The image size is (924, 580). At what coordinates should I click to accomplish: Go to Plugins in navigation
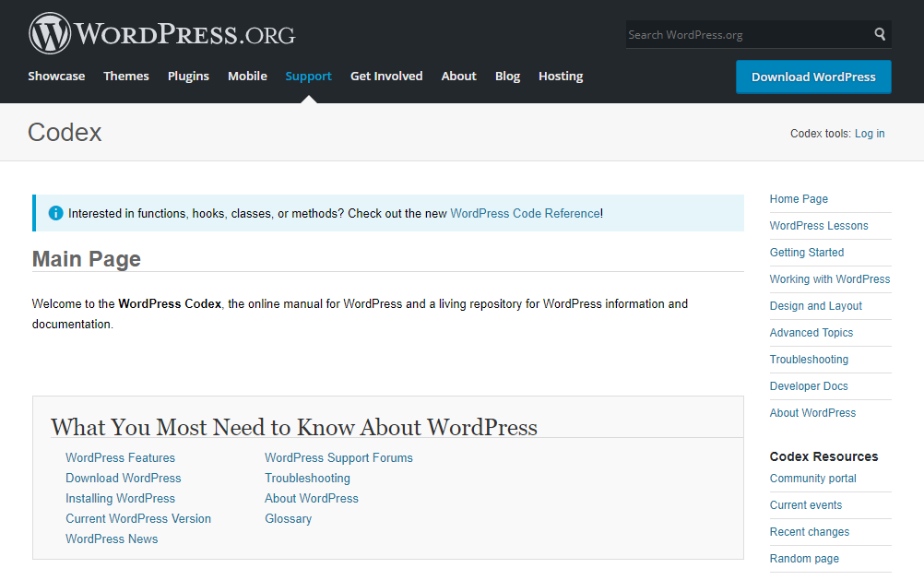tap(188, 76)
